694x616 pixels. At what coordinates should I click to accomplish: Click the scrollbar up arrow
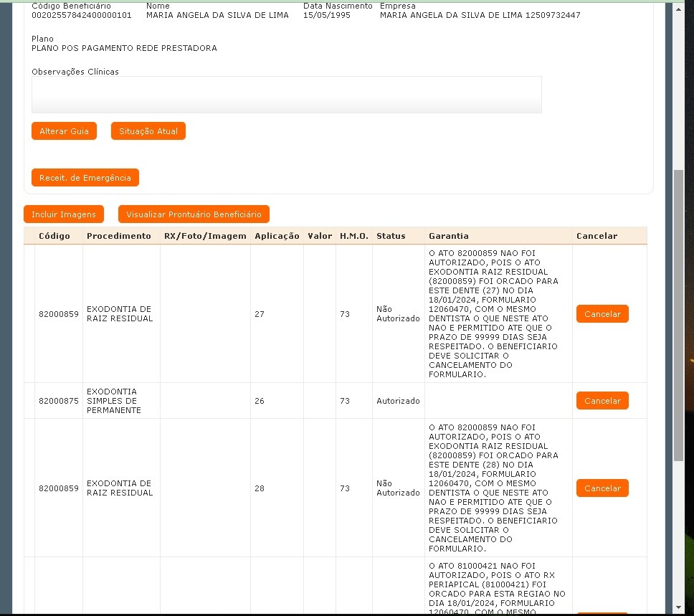679,6
